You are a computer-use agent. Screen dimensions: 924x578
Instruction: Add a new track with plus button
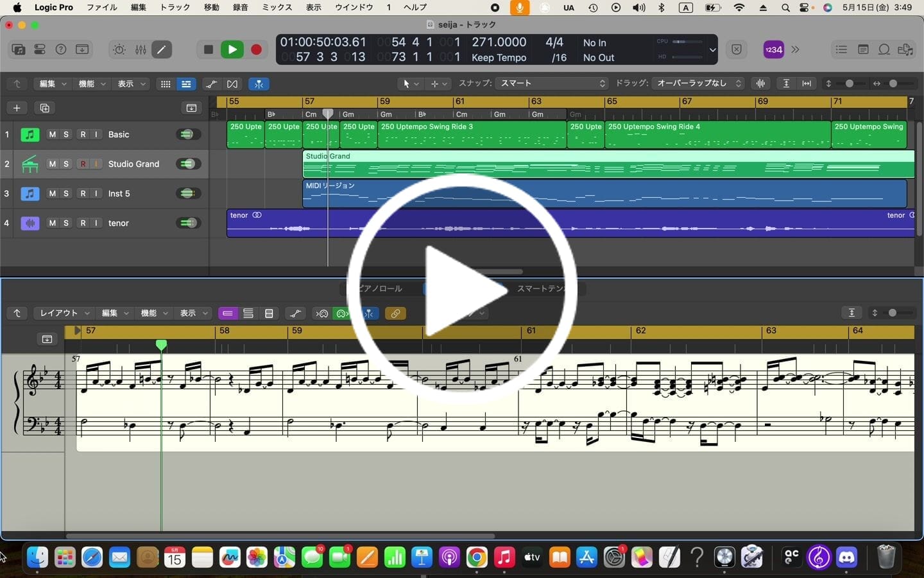pos(17,108)
